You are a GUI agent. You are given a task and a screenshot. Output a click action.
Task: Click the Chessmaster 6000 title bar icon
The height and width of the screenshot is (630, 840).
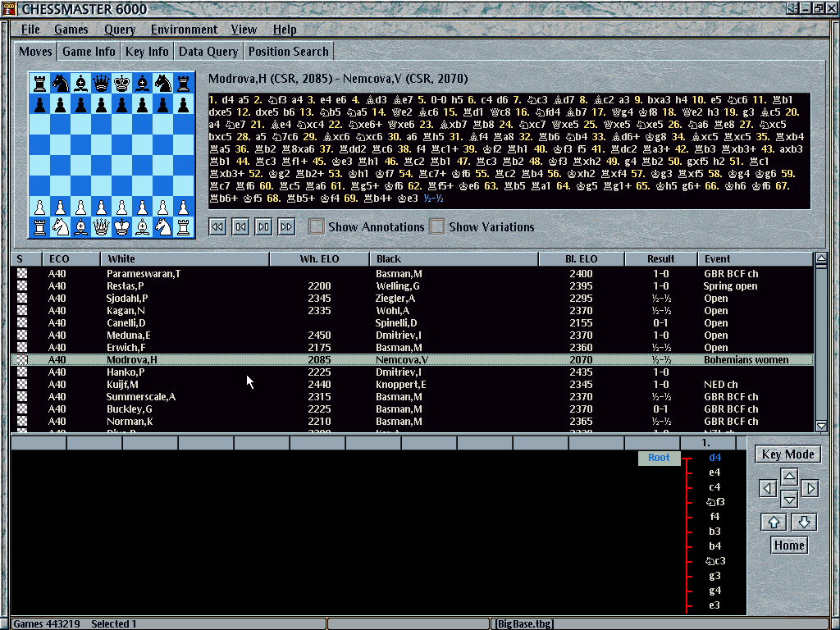(8, 8)
